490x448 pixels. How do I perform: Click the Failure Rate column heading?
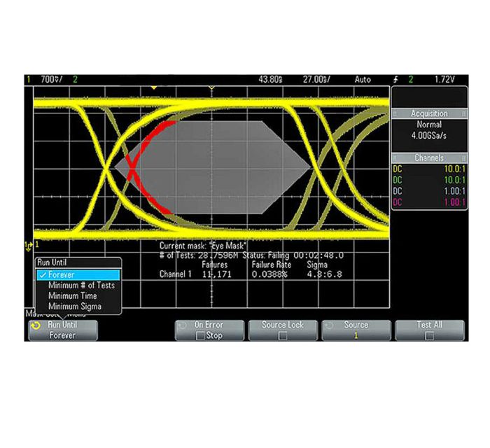272,265
